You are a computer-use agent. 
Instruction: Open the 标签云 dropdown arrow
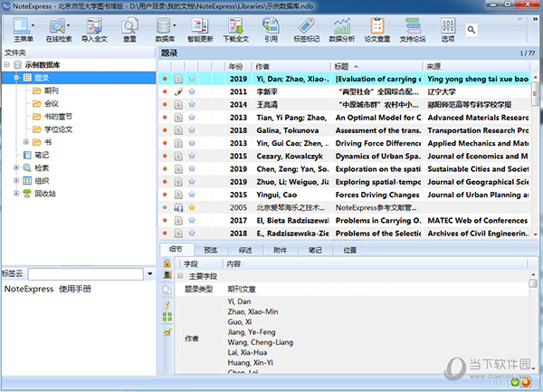coord(150,274)
